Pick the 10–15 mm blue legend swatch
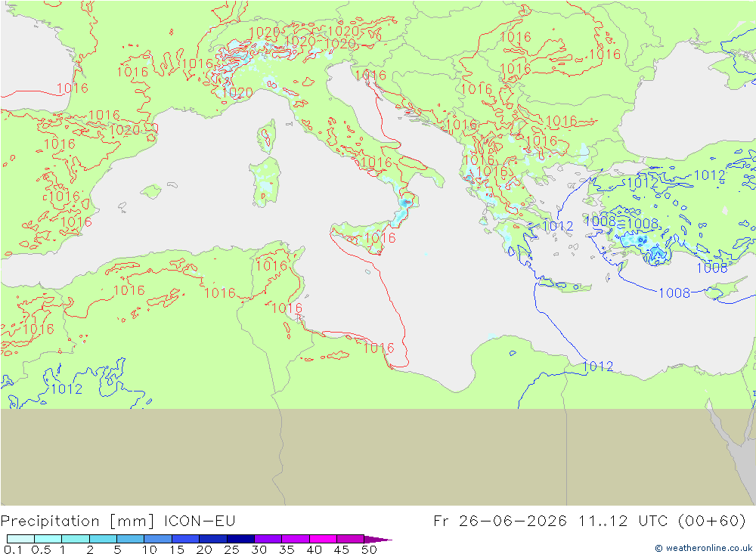This screenshot has width=756, height=554. pos(158,539)
